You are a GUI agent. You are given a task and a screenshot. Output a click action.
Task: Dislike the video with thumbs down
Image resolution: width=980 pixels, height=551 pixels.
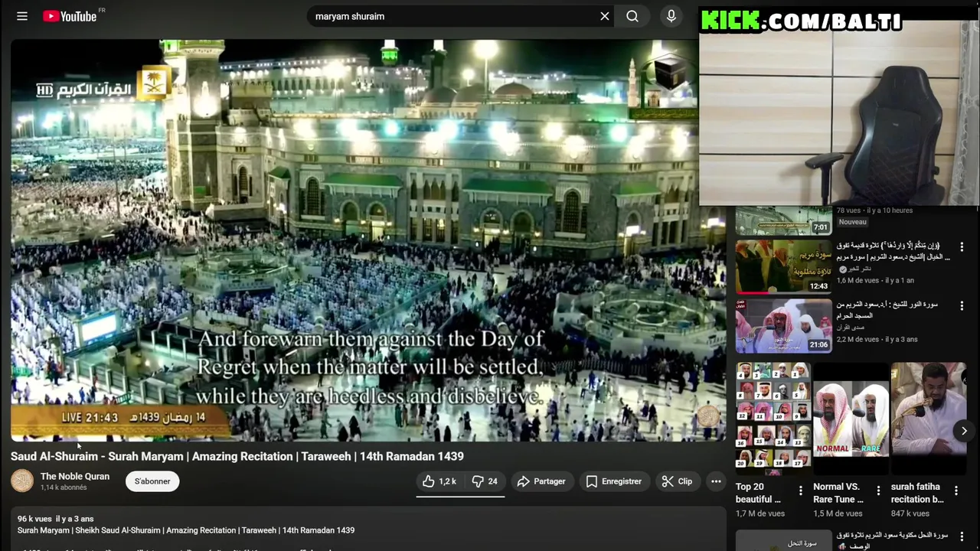point(485,481)
